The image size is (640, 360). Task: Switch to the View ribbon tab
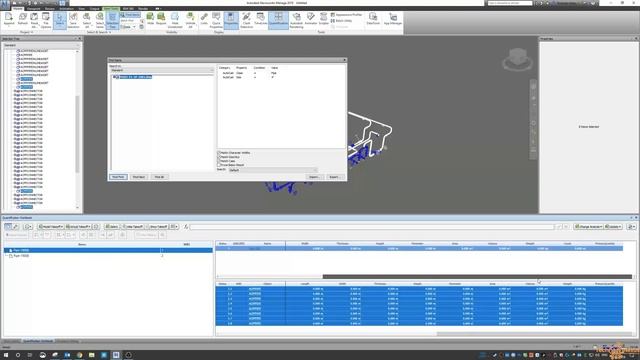82,9
